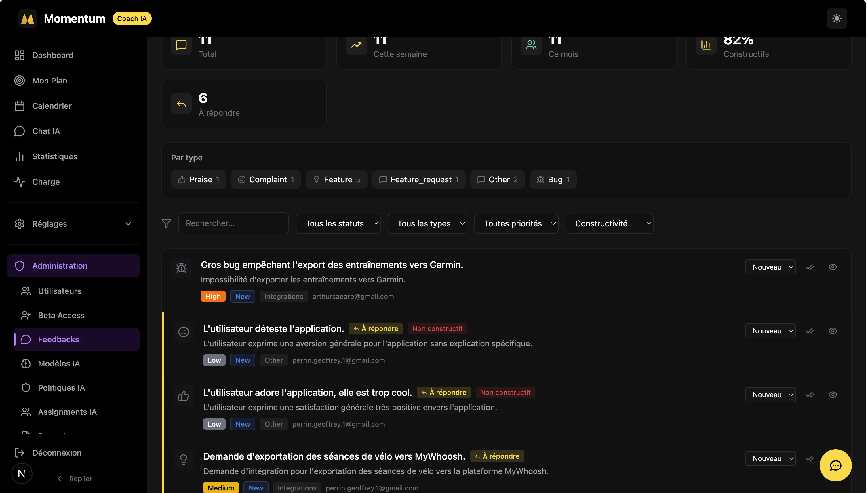The image size is (868, 493).
Task: Mark Garmin bug feedback as read
Action: tap(809, 267)
